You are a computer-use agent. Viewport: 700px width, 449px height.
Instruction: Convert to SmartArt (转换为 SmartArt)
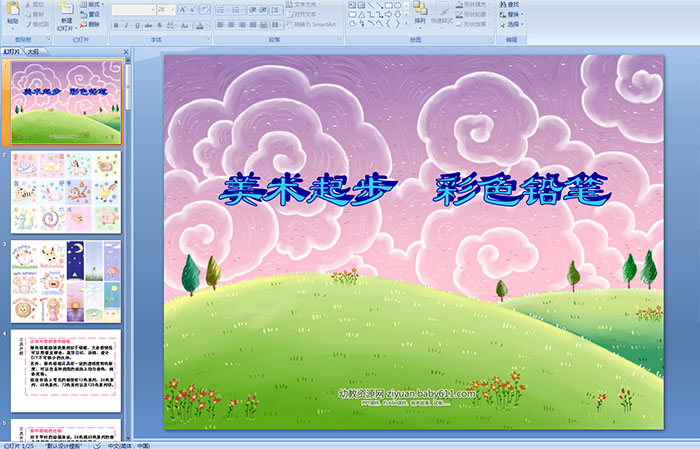click(313, 24)
